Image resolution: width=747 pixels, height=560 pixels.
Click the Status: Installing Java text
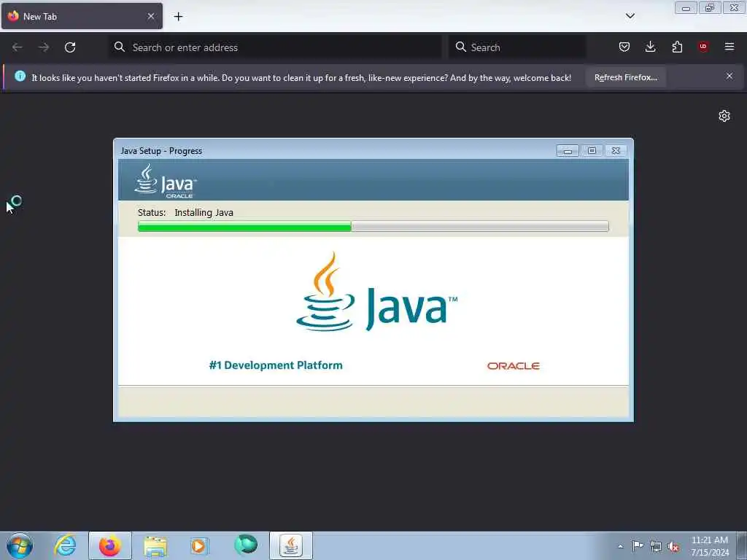(x=185, y=212)
